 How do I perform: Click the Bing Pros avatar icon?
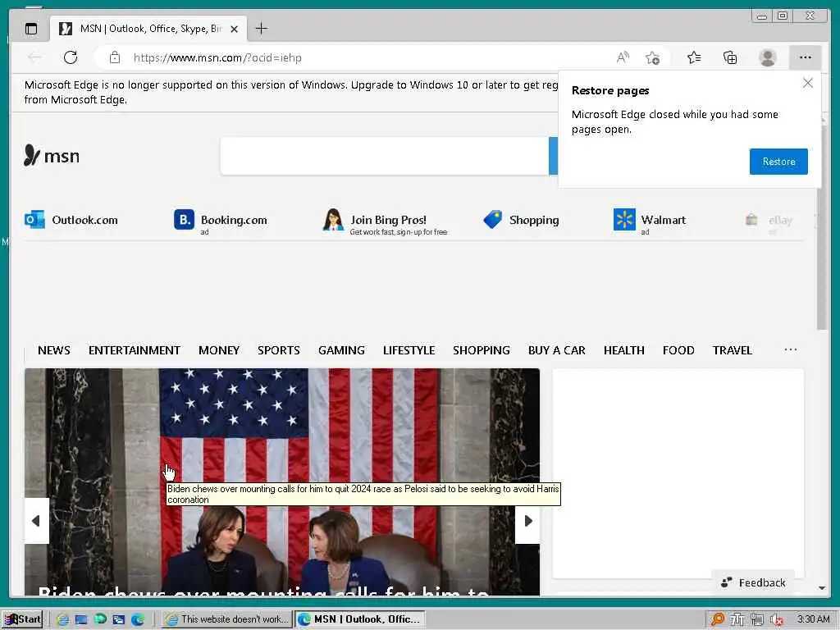(333, 220)
